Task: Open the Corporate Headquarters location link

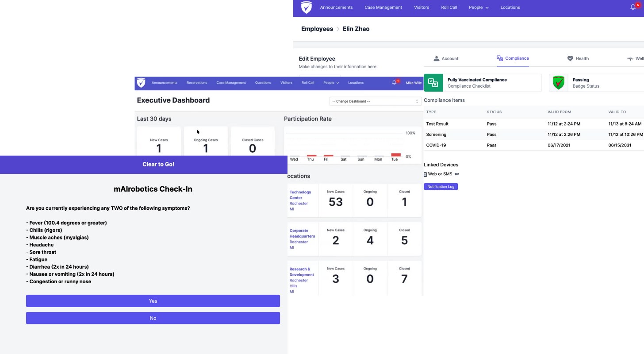Action: point(302,234)
